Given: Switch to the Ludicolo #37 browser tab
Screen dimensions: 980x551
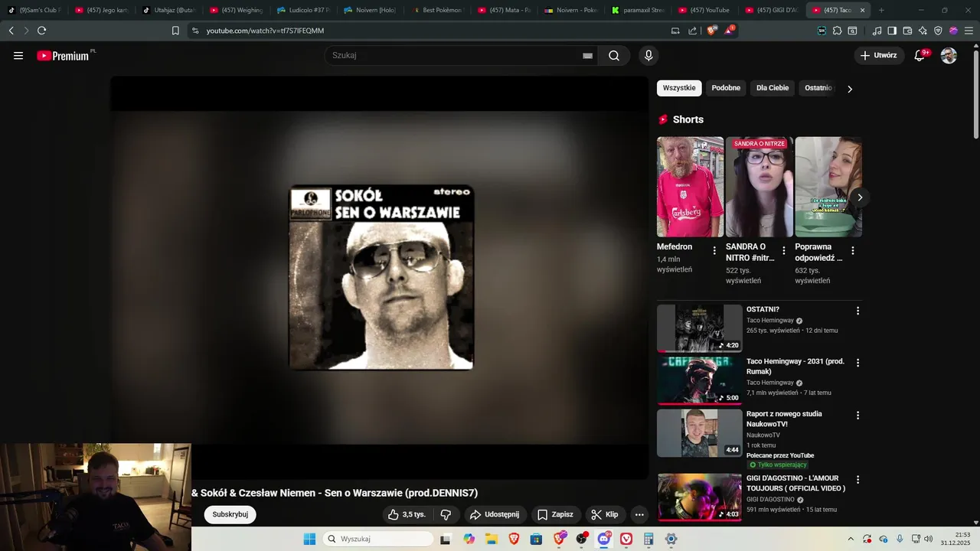Looking at the screenshot, I should click(303, 11).
